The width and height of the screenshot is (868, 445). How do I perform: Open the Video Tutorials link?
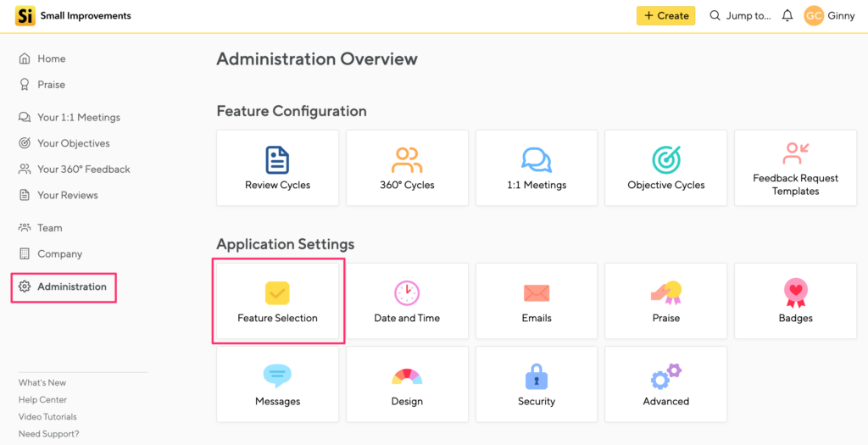coord(47,417)
